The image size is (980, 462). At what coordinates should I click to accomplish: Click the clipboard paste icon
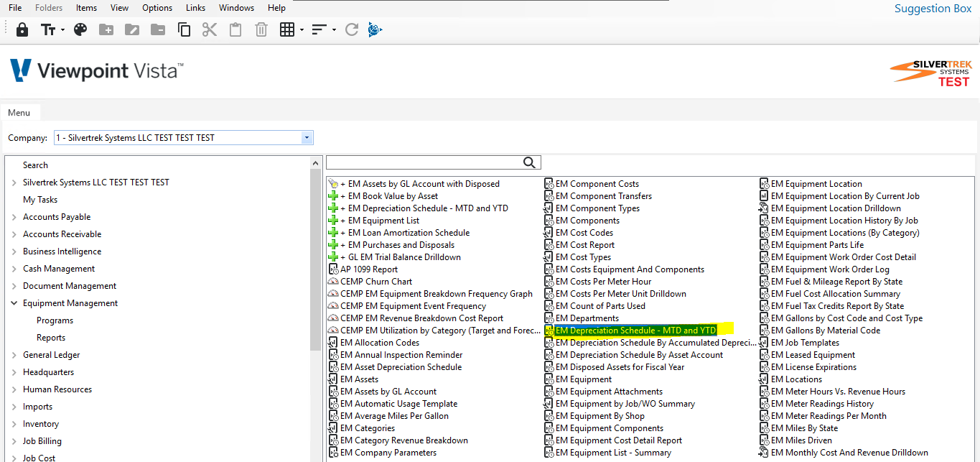pyautogui.click(x=235, y=29)
